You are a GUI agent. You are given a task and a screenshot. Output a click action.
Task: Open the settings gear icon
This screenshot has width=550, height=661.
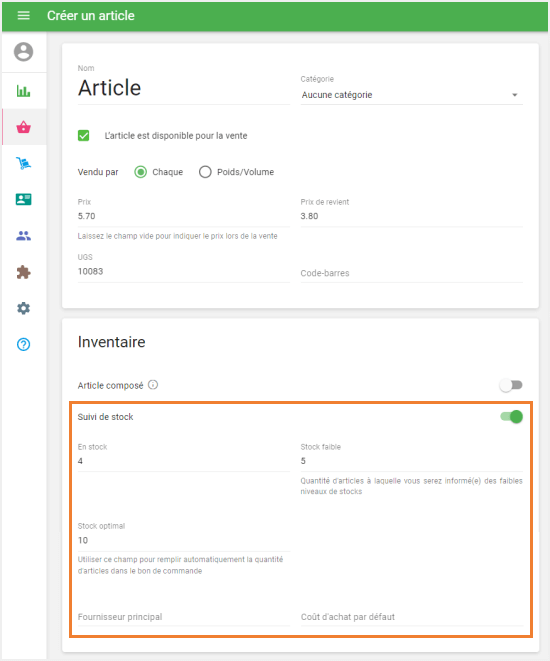(24, 308)
